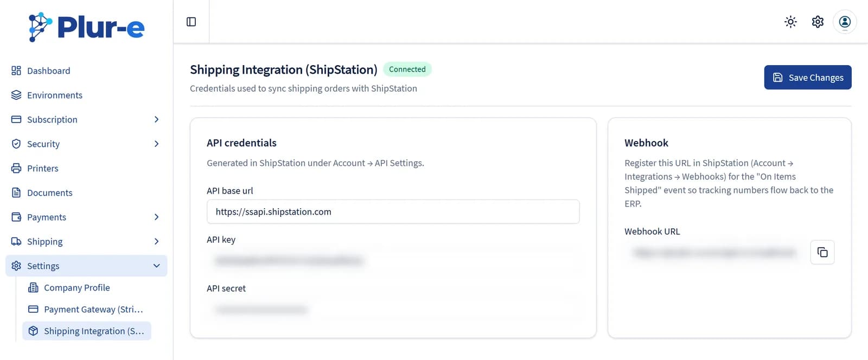
Task: Open Documents page
Action: [x=86, y=192]
